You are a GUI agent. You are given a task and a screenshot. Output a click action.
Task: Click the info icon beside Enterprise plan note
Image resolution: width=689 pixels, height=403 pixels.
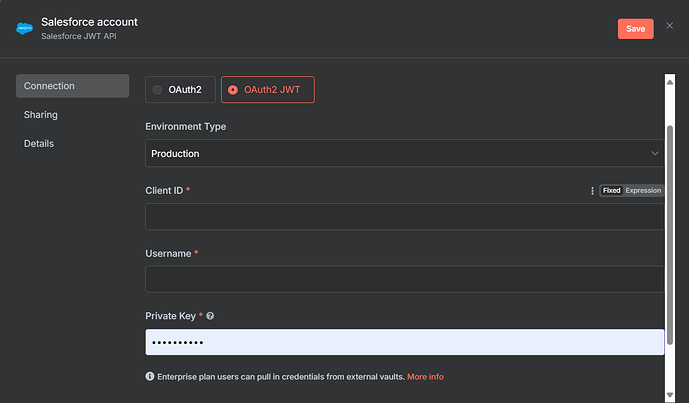[150, 376]
